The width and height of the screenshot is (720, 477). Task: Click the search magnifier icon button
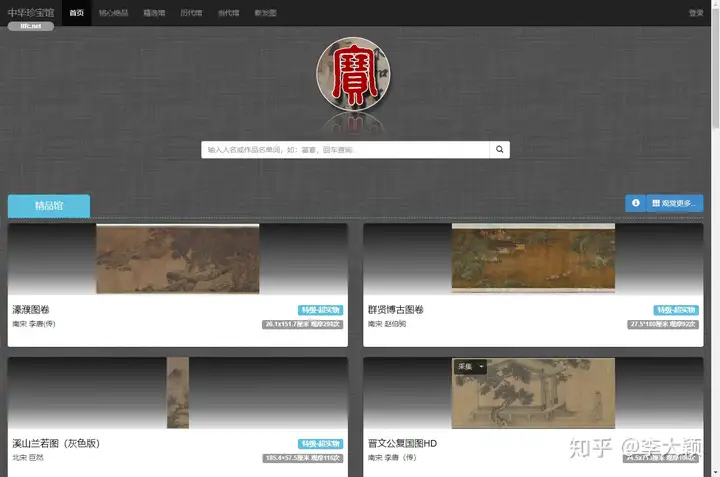click(x=500, y=150)
